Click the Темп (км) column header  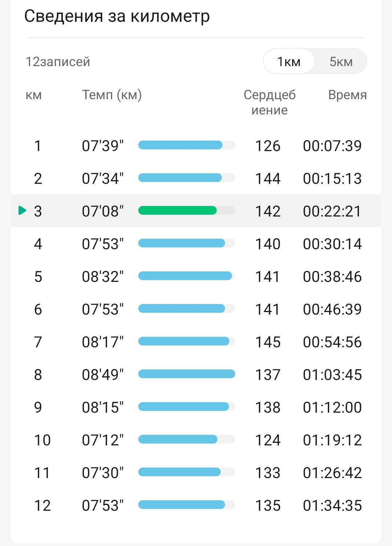tap(112, 95)
